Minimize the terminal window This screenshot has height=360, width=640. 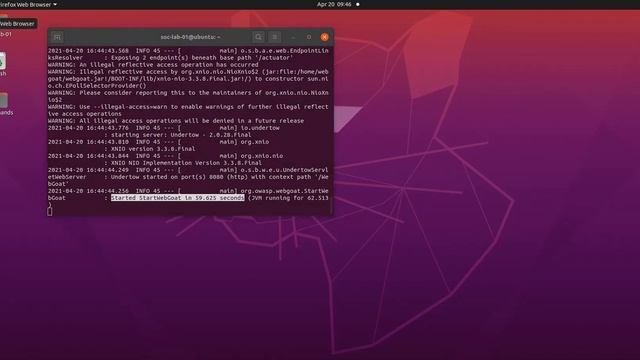tap(293, 37)
